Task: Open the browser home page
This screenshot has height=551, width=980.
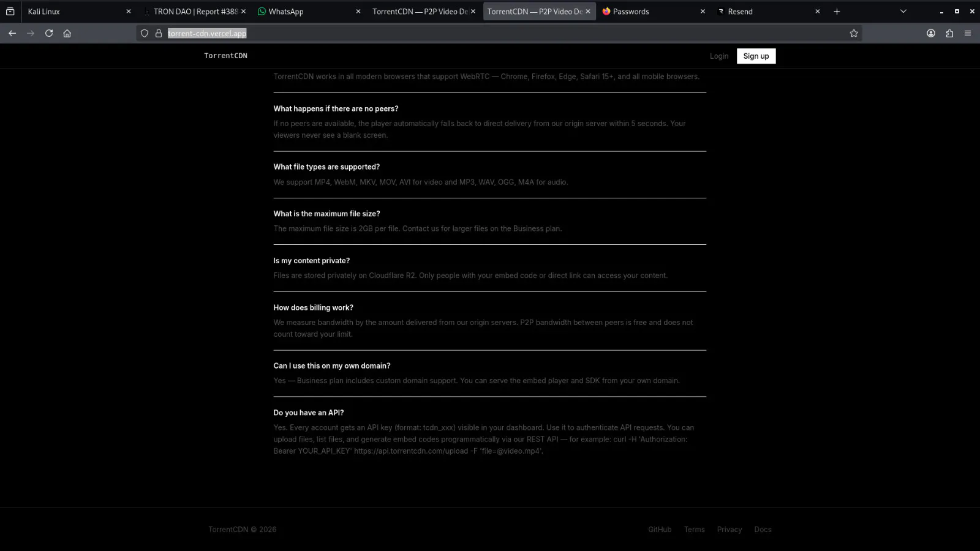Action: [67, 33]
